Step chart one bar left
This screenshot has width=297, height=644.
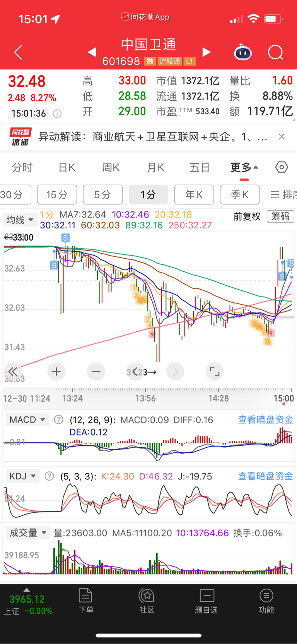pos(135,372)
